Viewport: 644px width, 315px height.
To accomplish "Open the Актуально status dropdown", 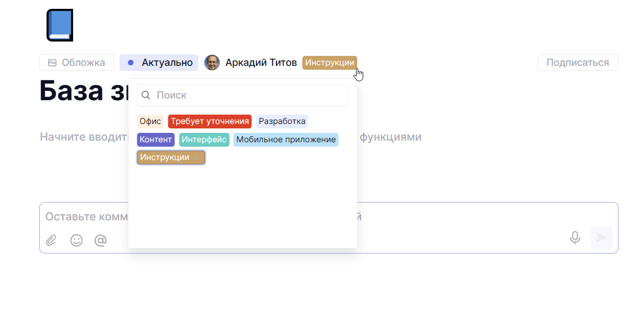I will tap(159, 63).
